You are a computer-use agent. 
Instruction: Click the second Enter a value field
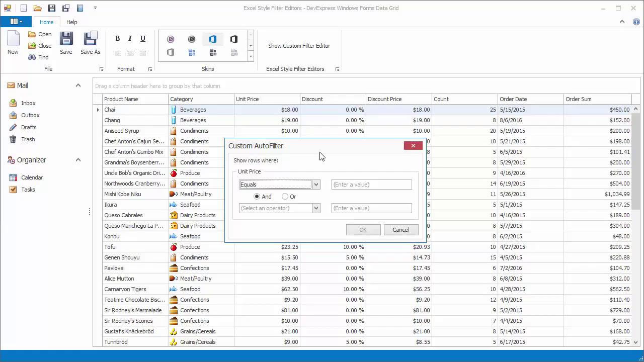coord(372,208)
